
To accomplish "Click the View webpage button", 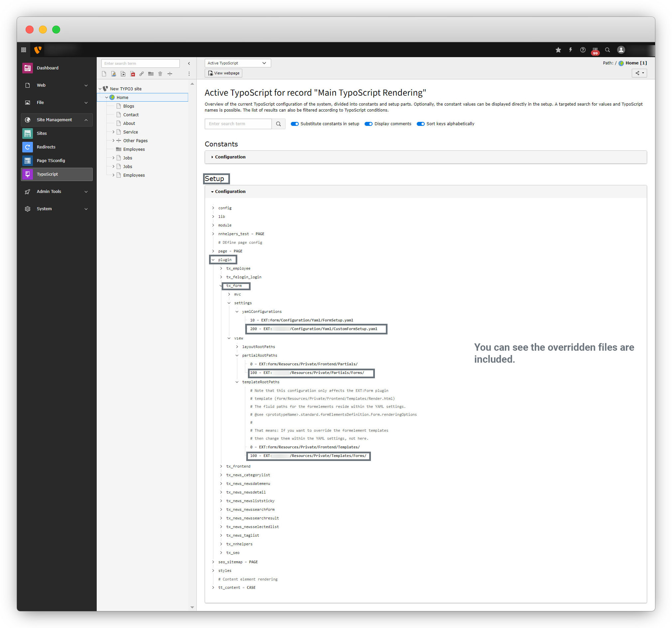I will click(223, 73).
